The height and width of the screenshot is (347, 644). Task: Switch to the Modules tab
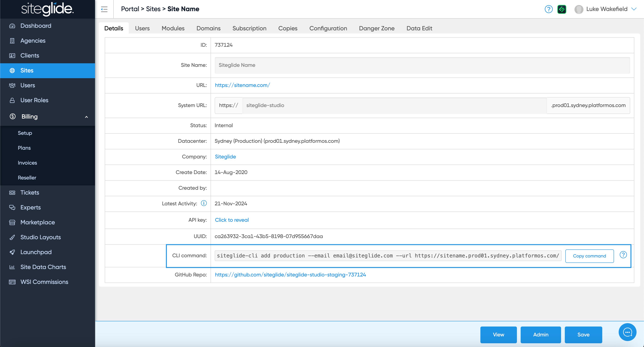tap(173, 28)
